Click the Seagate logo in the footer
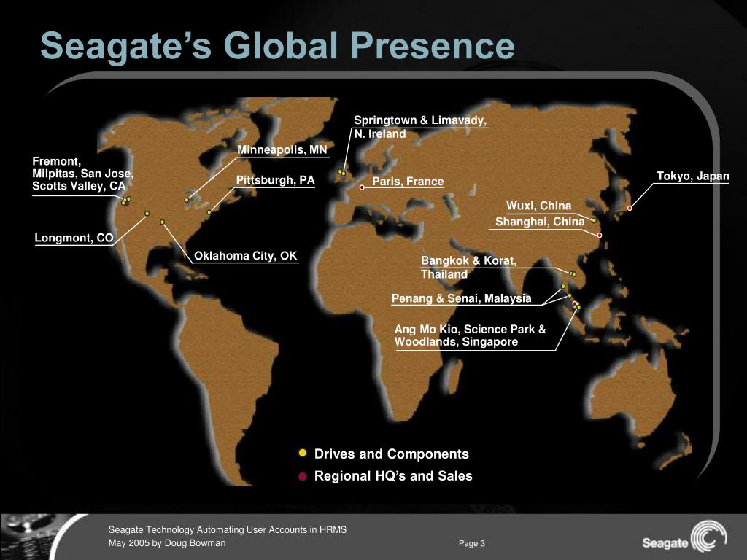 point(684,536)
